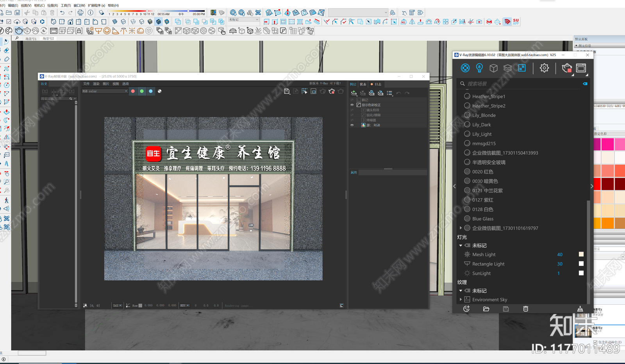The width and height of the screenshot is (625, 364).
Task: Open Render Elements layers category
Action: tap(507, 68)
